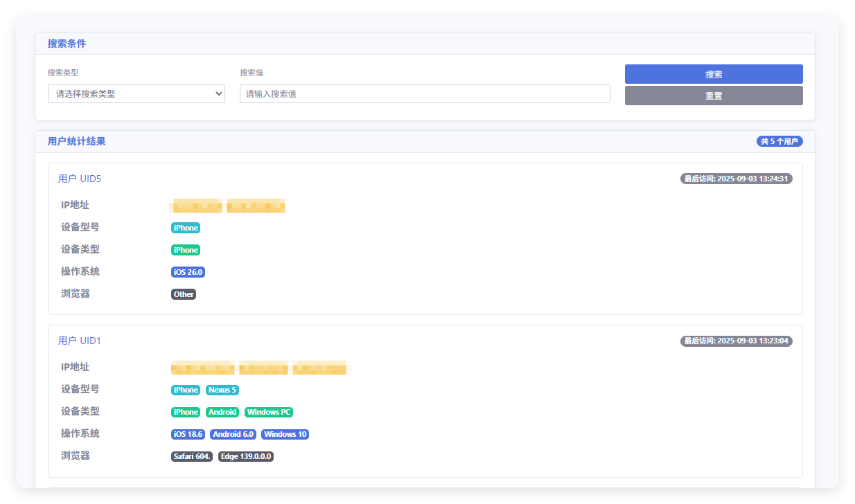
Task: Click the iOS 18.6 tag
Action: coord(188,434)
